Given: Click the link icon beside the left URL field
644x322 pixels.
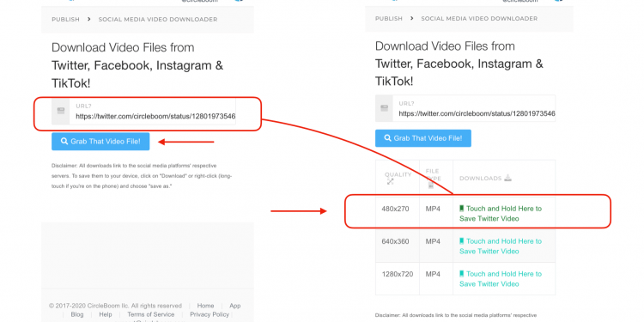Looking at the screenshot, I should (61, 111).
